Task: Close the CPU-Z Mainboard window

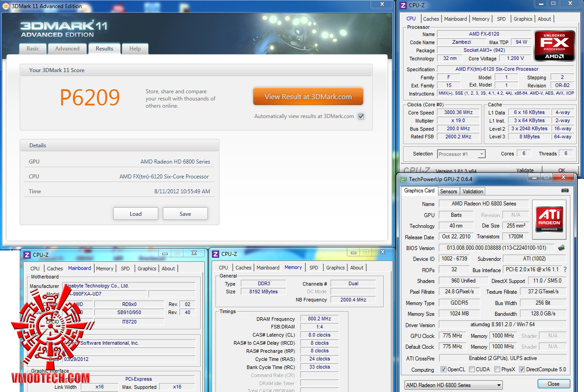Action: click(194, 253)
